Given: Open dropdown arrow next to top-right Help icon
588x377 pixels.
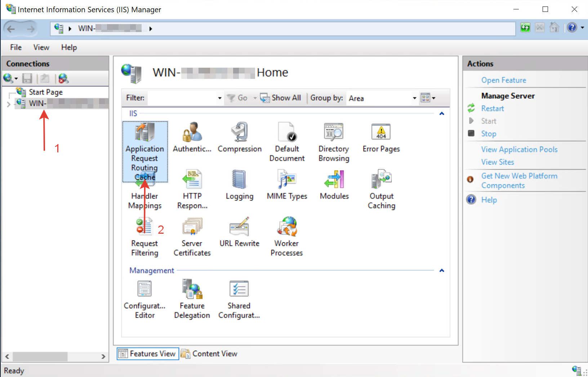Looking at the screenshot, I should (582, 27).
